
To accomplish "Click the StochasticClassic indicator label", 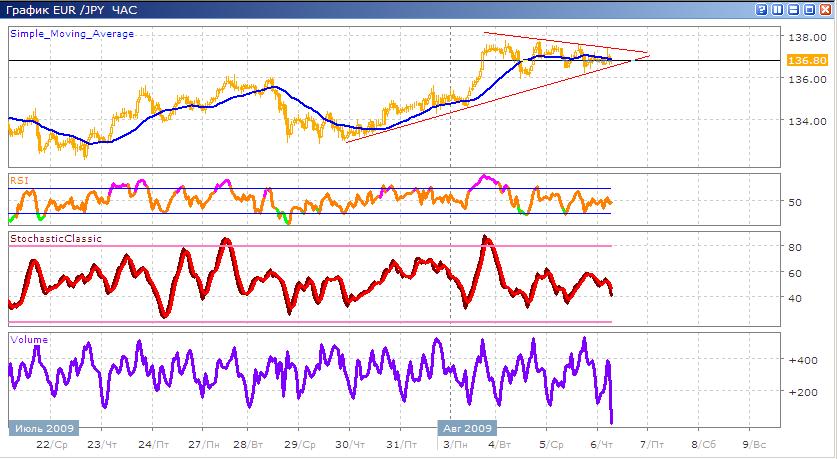I will coord(55,239).
